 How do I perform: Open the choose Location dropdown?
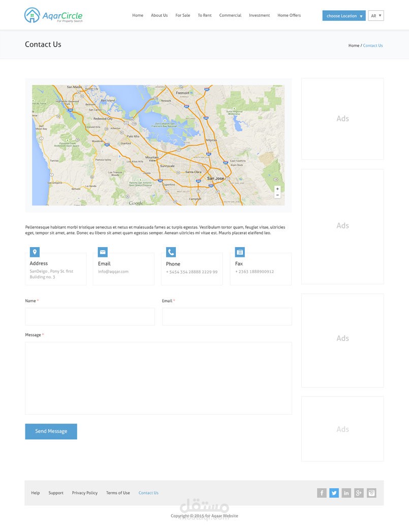pyautogui.click(x=344, y=16)
